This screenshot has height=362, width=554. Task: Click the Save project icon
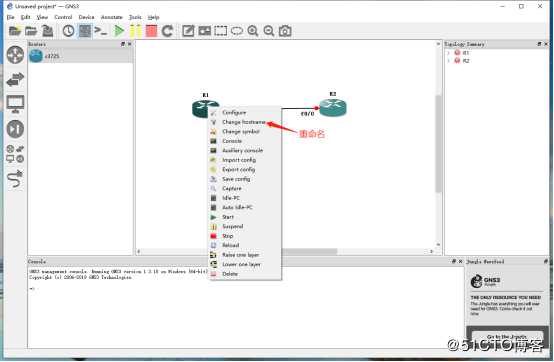click(47, 31)
